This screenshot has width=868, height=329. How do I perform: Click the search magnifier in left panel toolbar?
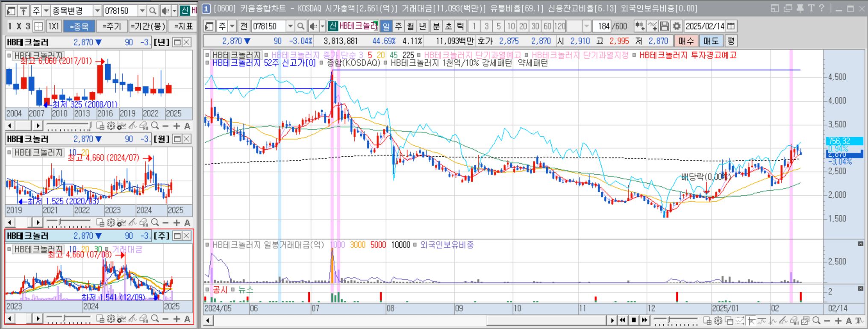[153, 11]
